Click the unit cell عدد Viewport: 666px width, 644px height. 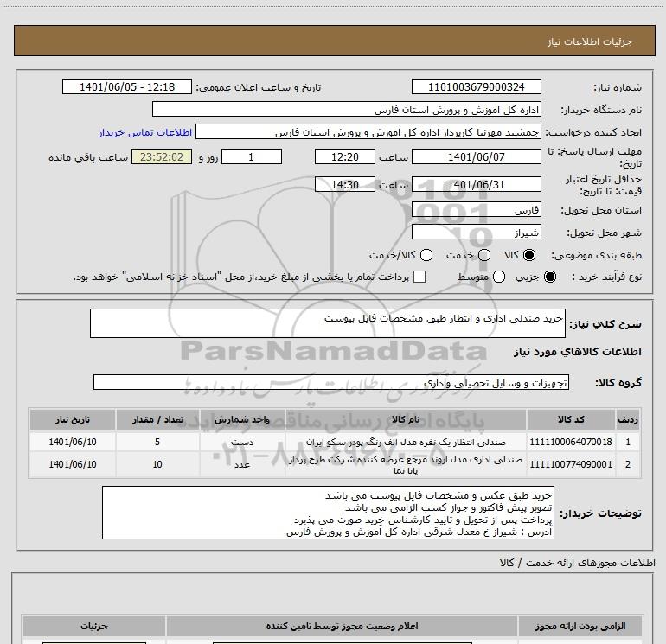coord(242,464)
